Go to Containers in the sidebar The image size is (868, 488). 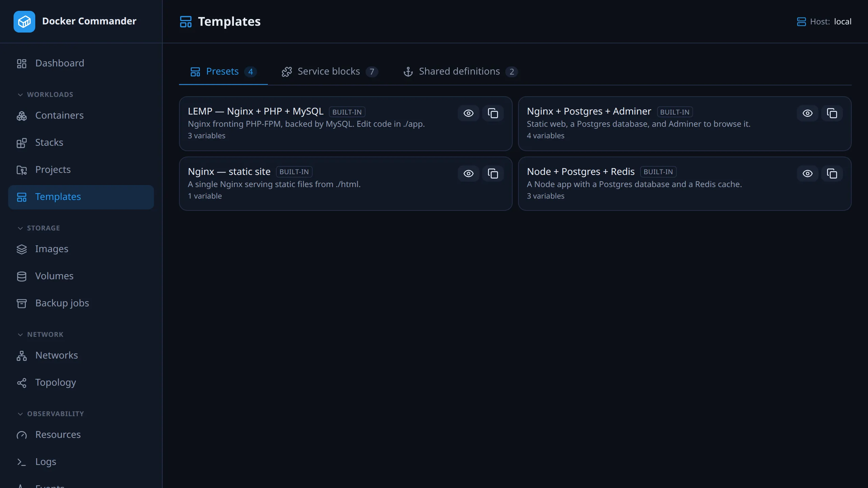81,115
